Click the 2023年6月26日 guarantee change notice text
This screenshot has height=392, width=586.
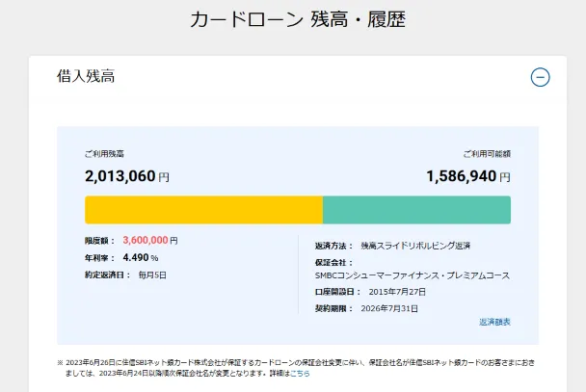(x=289, y=361)
